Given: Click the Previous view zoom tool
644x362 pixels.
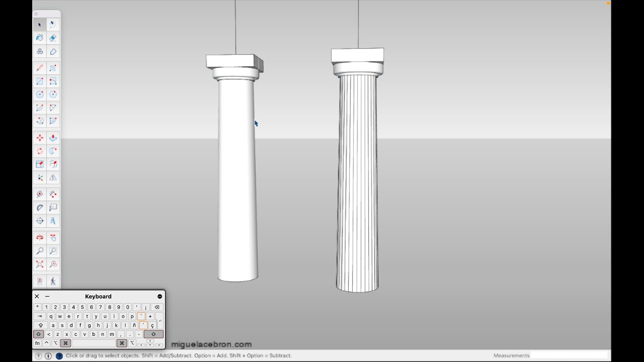Looking at the screenshot, I should 53,264.
